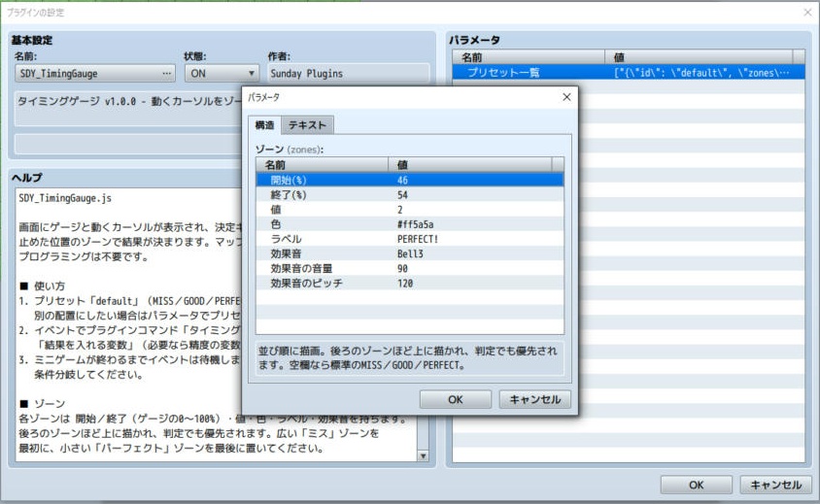Click the SDY_TimingGauge.js help text line

coord(65,198)
